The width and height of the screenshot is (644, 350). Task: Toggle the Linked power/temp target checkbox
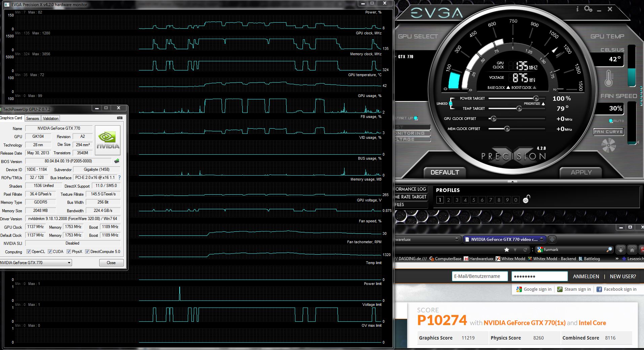pyautogui.click(x=451, y=103)
